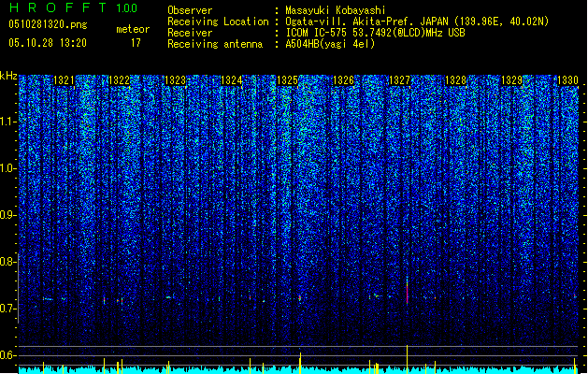Click the 1323 time marker
Viewport: 588px width, 374px height.
point(175,80)
